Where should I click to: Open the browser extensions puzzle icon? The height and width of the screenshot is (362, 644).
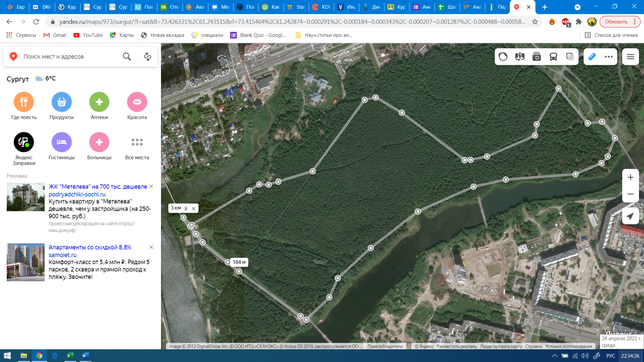[579, 22]
